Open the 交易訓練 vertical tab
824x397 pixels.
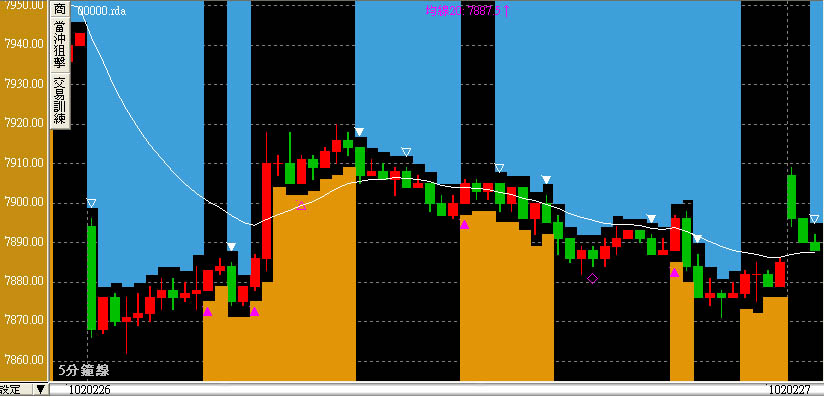pos(60,101)
